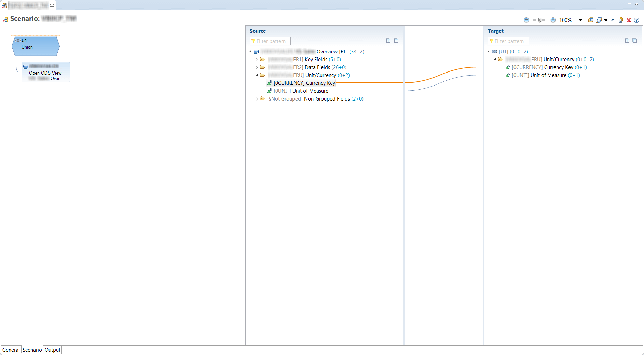Viewport: 644px width, 355px height.
Task: Copy scenario using the clipboard copy icon
Action: tap(621, 20)
